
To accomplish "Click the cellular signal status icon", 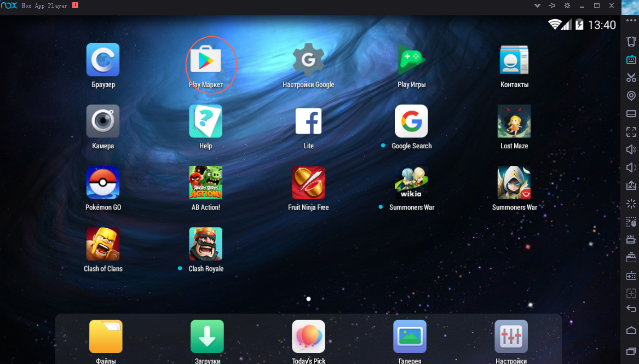I will (x=566, y=25).
